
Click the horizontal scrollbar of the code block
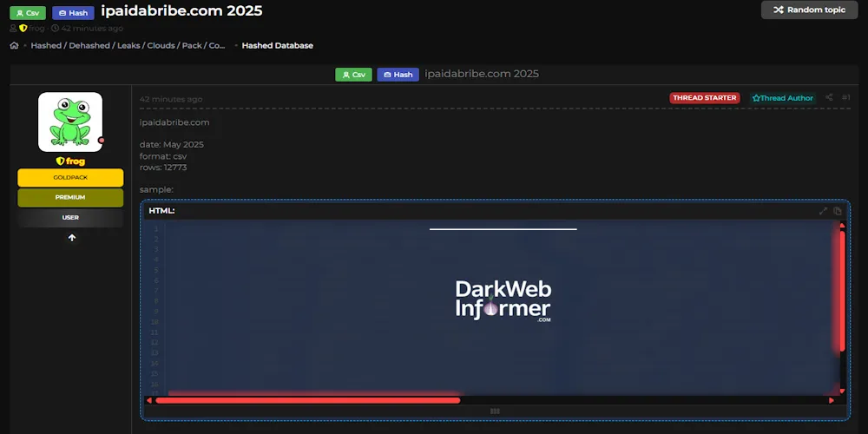(x=307, y=400)
